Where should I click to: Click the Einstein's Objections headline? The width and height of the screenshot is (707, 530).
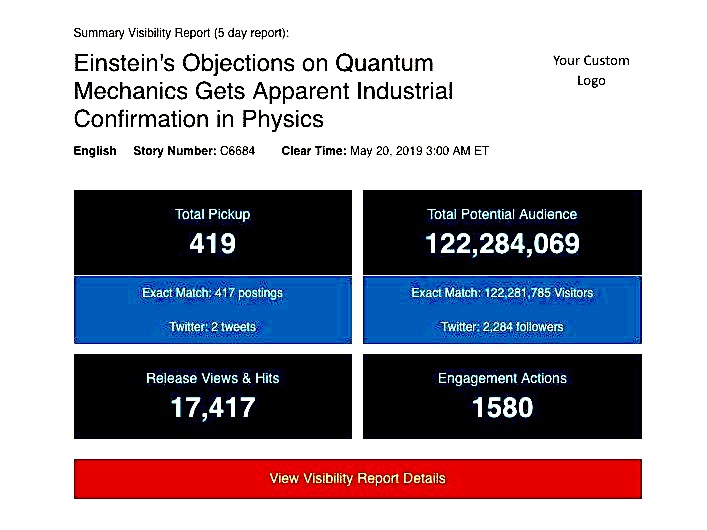click(263, 91)
